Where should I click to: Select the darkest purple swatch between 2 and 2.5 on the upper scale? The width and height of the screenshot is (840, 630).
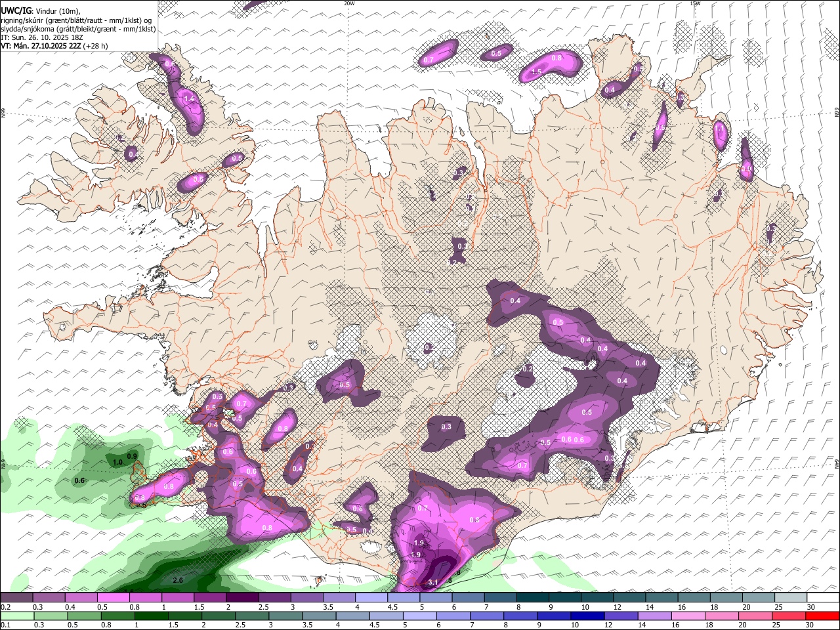click(x=242, y=598)
